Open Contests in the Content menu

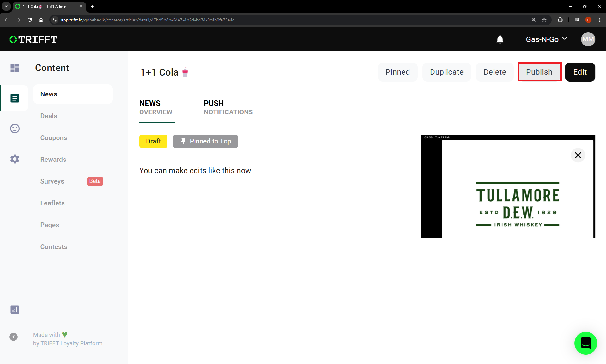(x=54, y=247)
